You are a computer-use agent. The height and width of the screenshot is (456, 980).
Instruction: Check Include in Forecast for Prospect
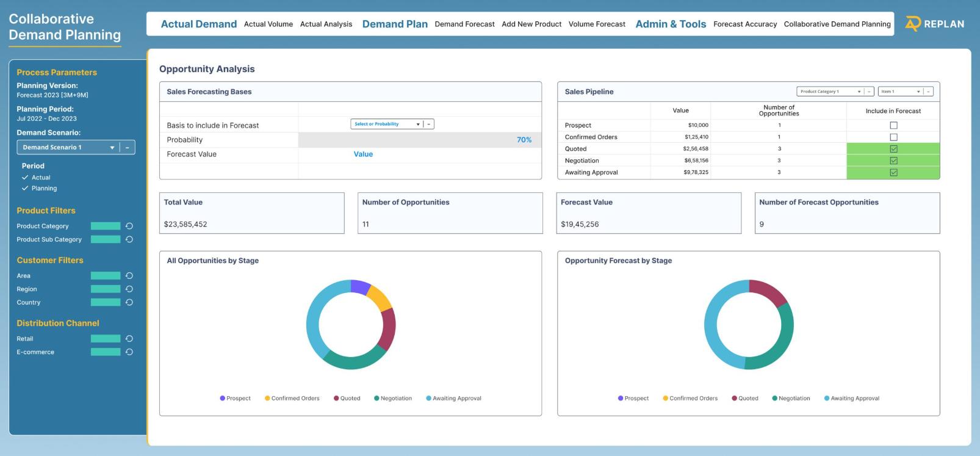click(x=893, y=125)
